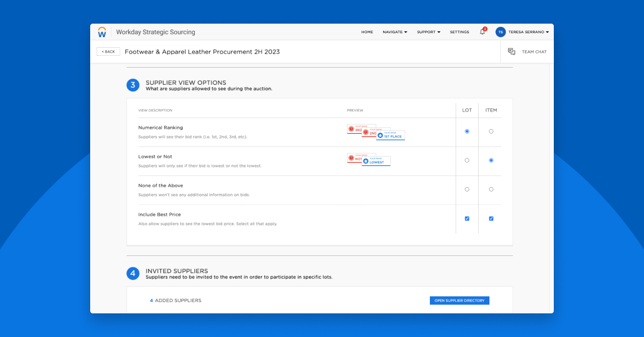Click the Lowest or Not preview image
The height and width of the screenshot is (337, 644).
369,159
